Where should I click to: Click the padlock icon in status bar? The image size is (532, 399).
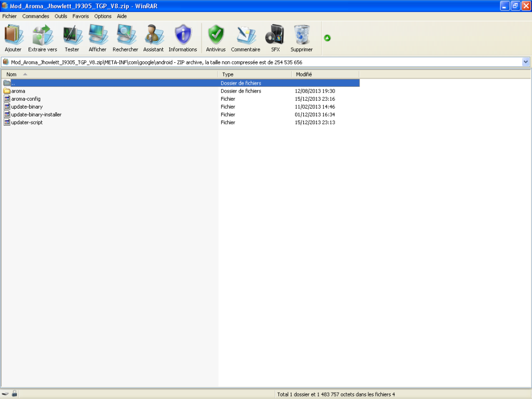(14, 394)
